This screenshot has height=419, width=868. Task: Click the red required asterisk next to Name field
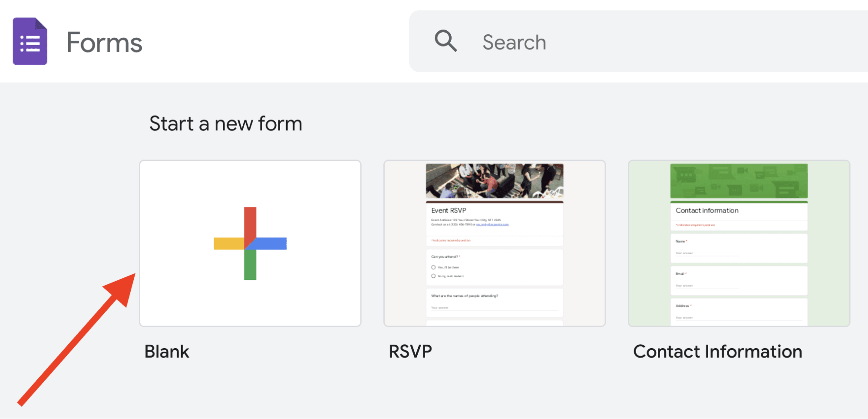[686, 241]
